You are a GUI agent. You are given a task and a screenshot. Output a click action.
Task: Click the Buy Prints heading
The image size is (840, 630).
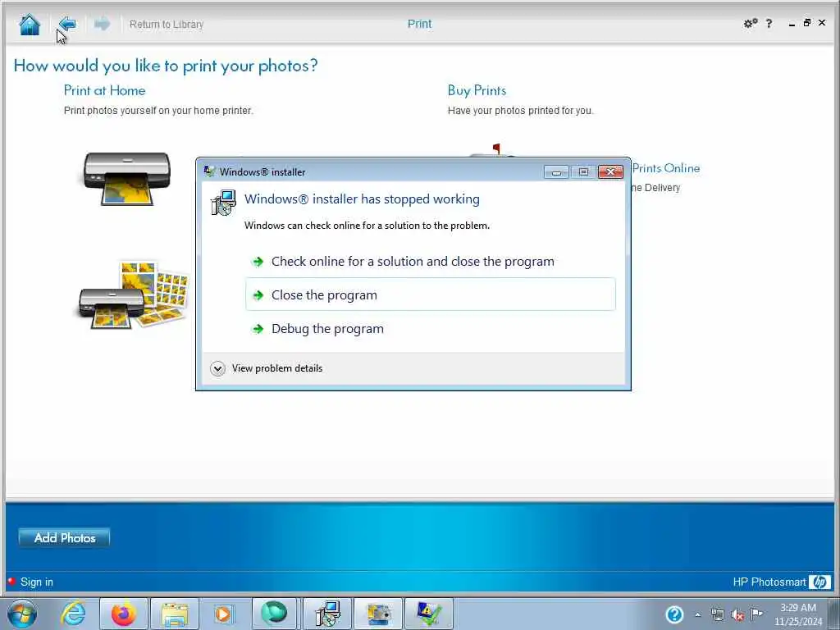477,90
